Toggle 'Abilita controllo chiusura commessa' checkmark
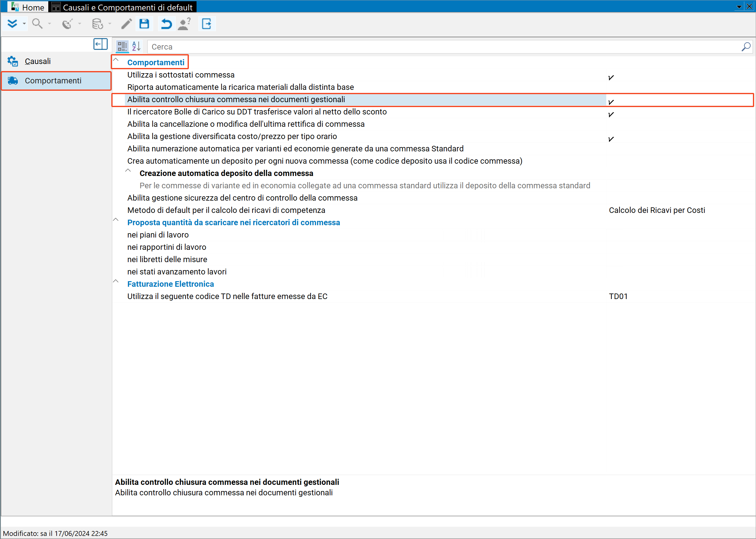 [x=611, y=102]
